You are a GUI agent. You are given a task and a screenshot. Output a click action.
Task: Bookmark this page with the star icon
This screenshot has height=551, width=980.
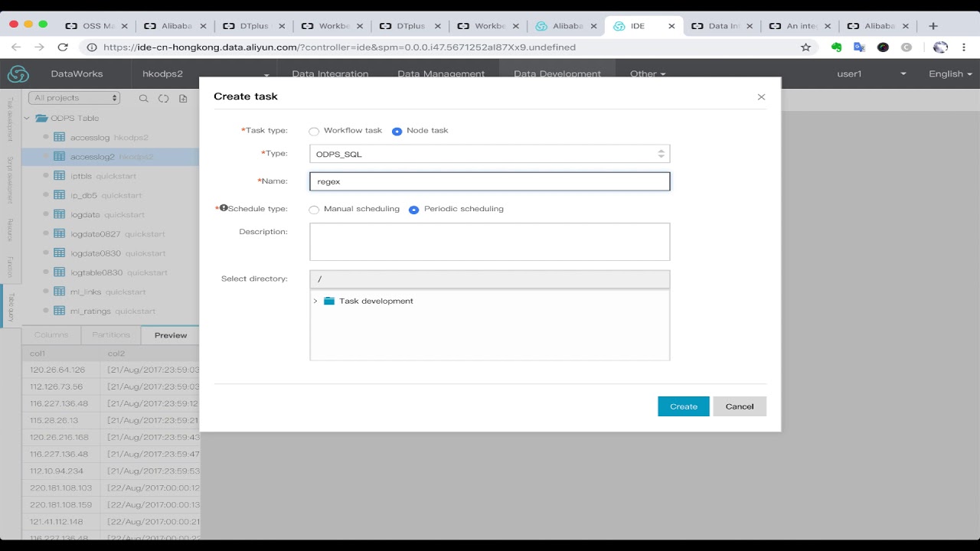[805, 47]
